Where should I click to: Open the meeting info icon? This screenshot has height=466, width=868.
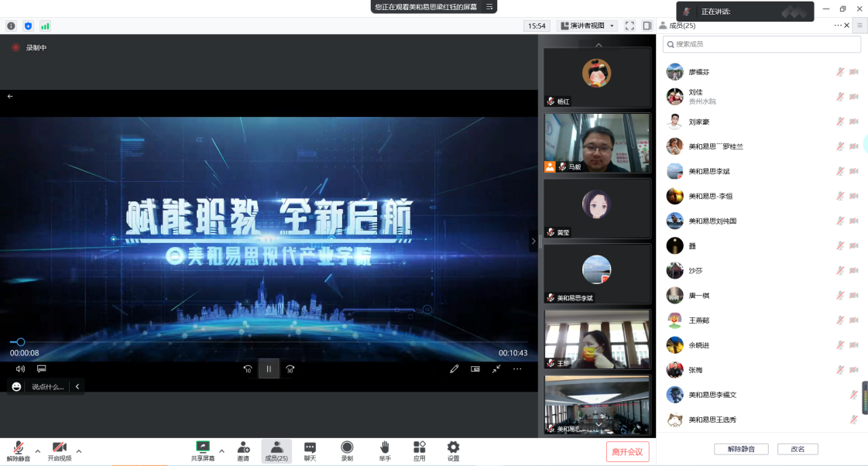pos(11,26)
